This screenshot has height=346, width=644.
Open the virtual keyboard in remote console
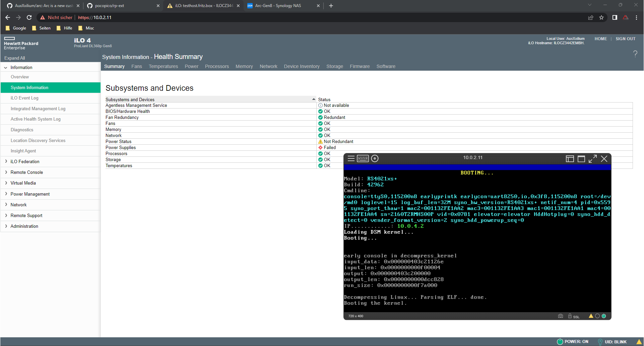363,158
